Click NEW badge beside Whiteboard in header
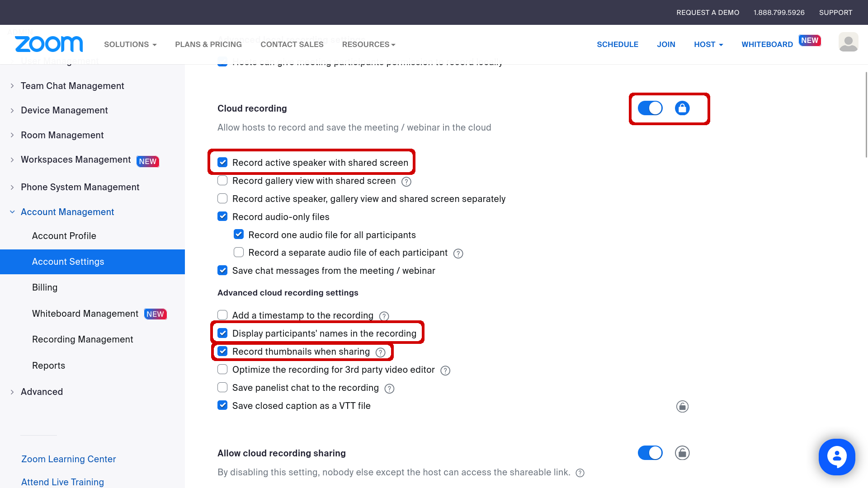This screenshot has width=868, height=488. point(809,40)
